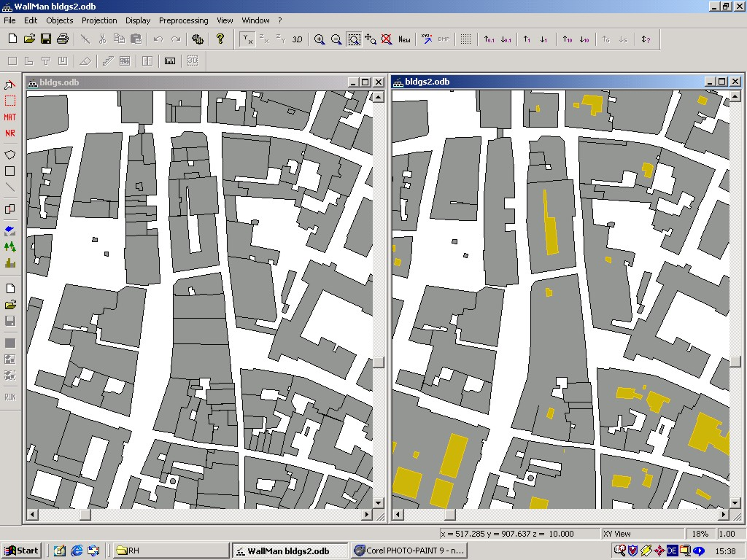Open the XY View selector in status bar
Image resolution: width=747 pixels, height=560 pixels.
pos(642,533)
